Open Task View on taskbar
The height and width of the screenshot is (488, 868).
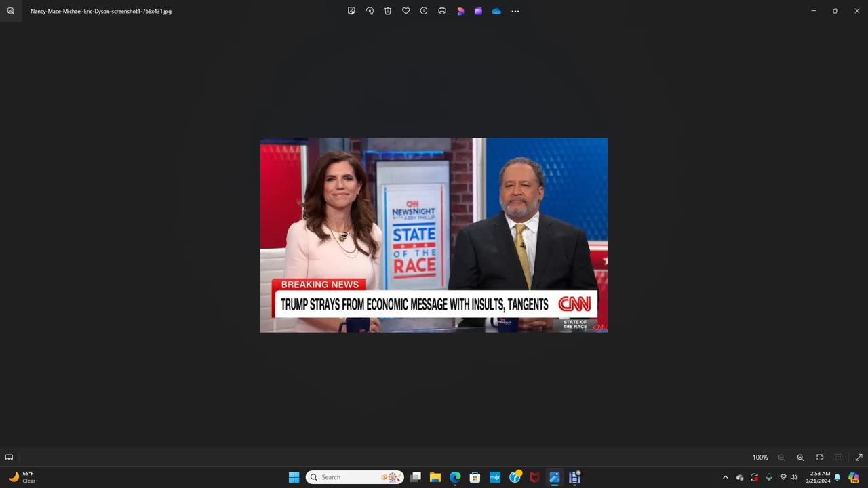tap(416, 477)
